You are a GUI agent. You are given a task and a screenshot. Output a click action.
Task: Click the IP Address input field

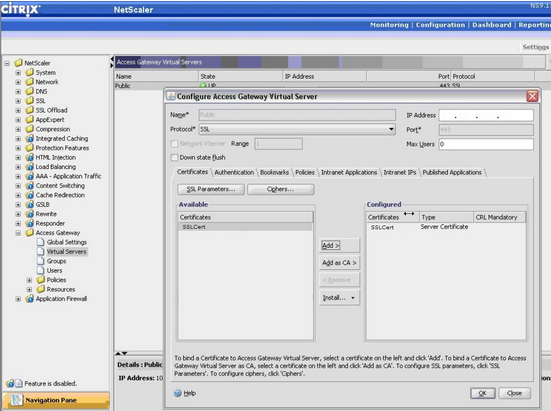click(x=486, y=115)
